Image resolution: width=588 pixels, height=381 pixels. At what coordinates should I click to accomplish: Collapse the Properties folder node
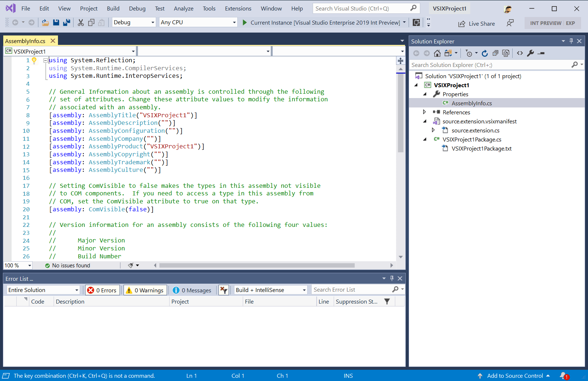pos(425,94)
